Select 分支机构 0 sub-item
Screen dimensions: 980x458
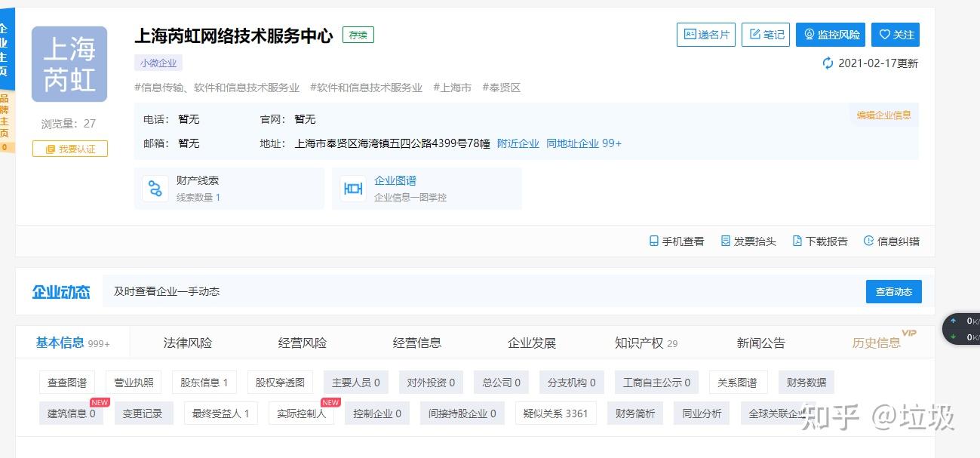point(572,383)
